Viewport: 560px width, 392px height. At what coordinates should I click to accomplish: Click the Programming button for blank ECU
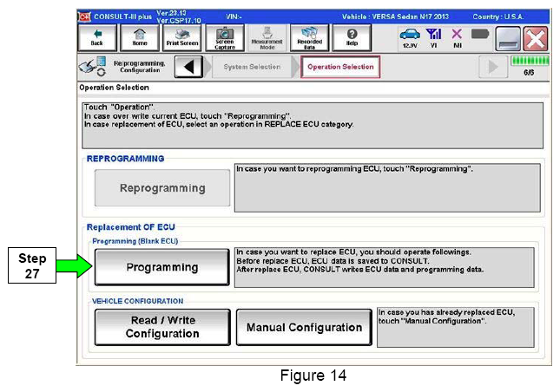pos(162,267)
